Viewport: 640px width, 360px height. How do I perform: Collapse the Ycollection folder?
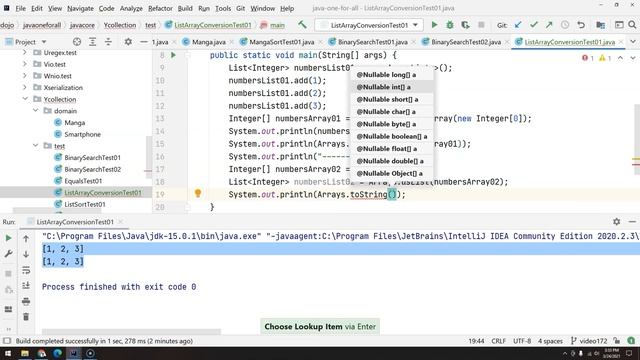25,99
